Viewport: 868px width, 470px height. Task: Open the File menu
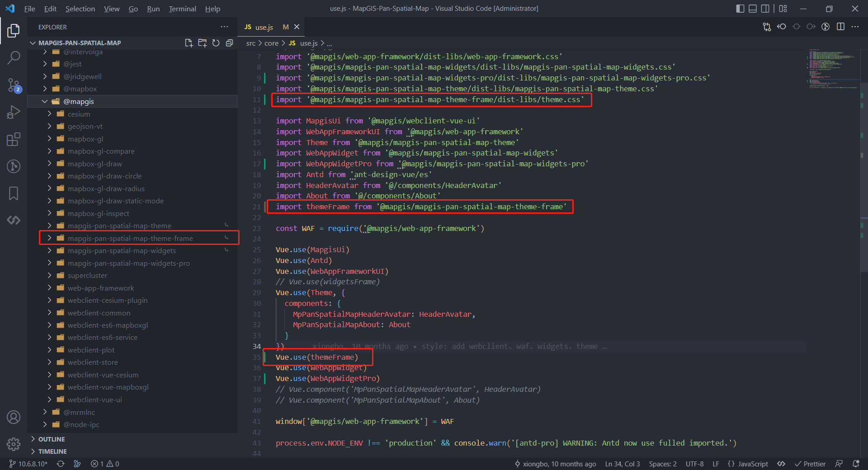coord(29,9)
